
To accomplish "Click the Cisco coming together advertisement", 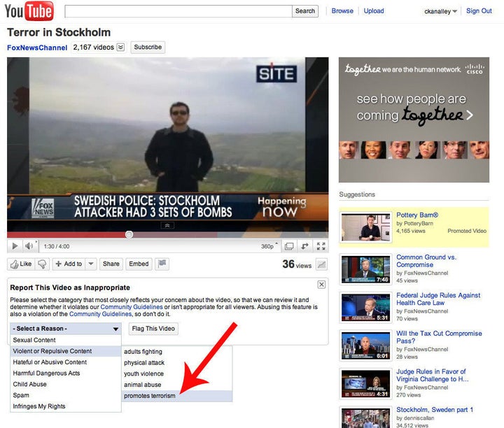I will [414, 120].
